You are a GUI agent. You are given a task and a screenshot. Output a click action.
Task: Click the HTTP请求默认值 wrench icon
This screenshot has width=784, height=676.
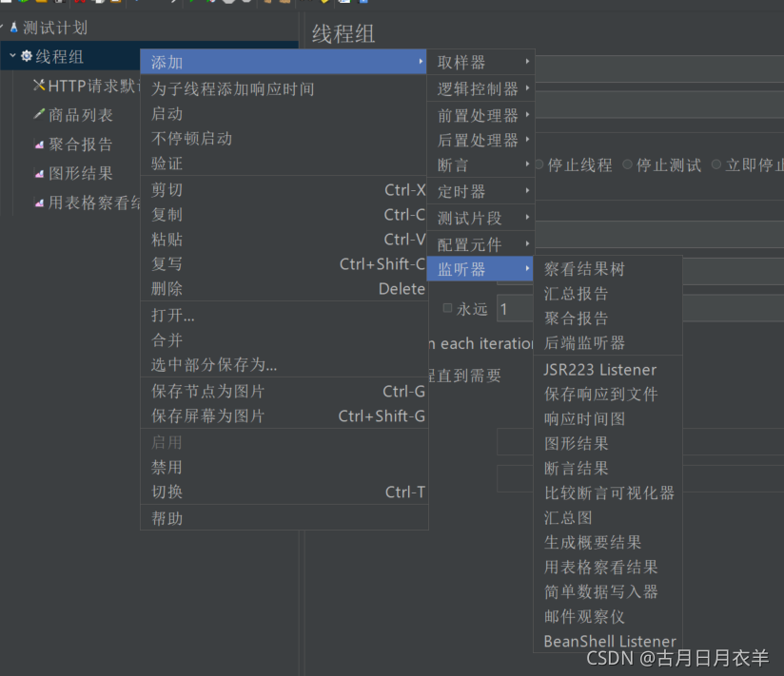[x=39, y=86]
